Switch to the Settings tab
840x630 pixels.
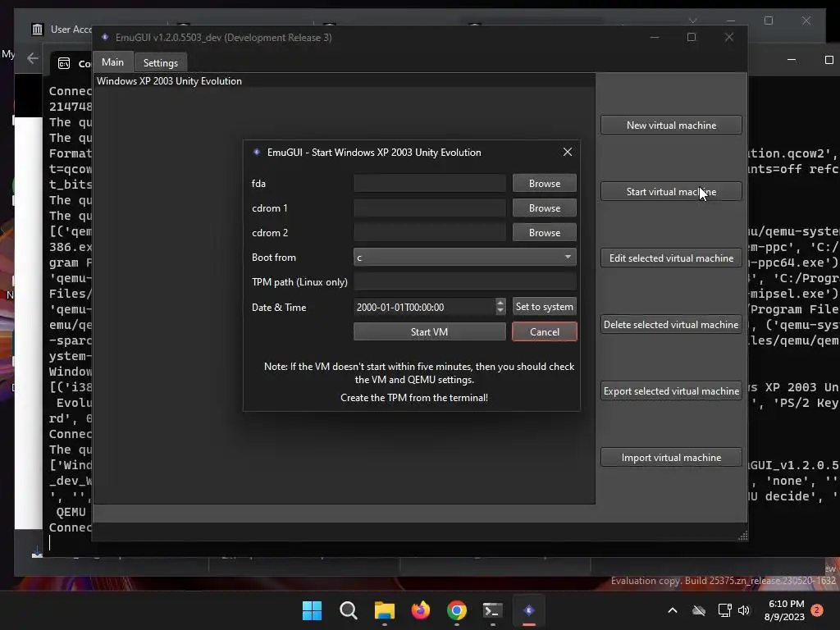pos(160,62)
